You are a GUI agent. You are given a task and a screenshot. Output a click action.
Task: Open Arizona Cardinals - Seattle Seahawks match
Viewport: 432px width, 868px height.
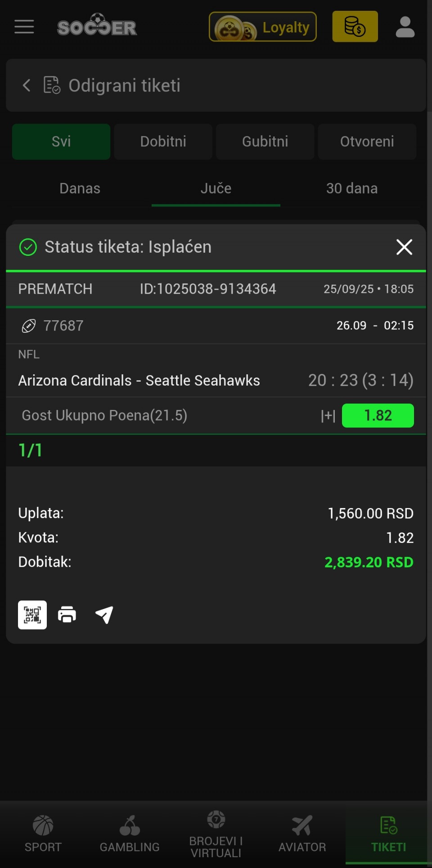pyautogui.click(x=139, y=381)
